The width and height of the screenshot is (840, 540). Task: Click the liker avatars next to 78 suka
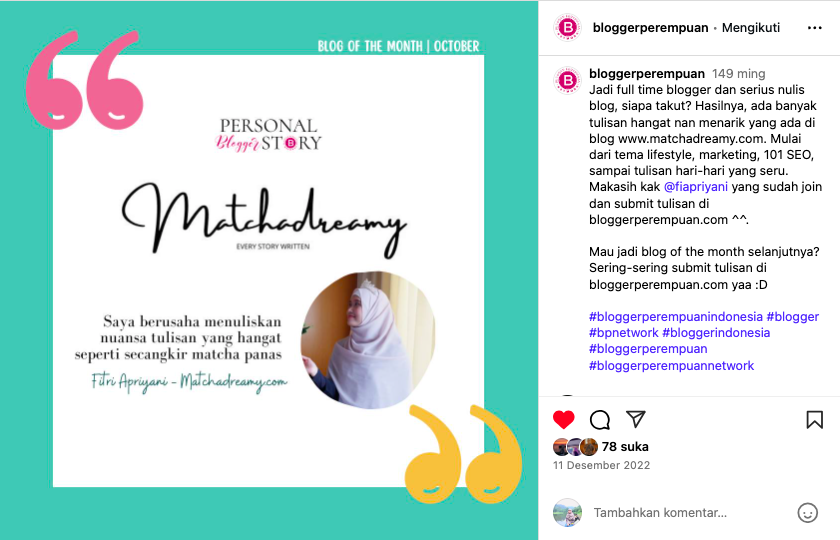click(575, 447)
